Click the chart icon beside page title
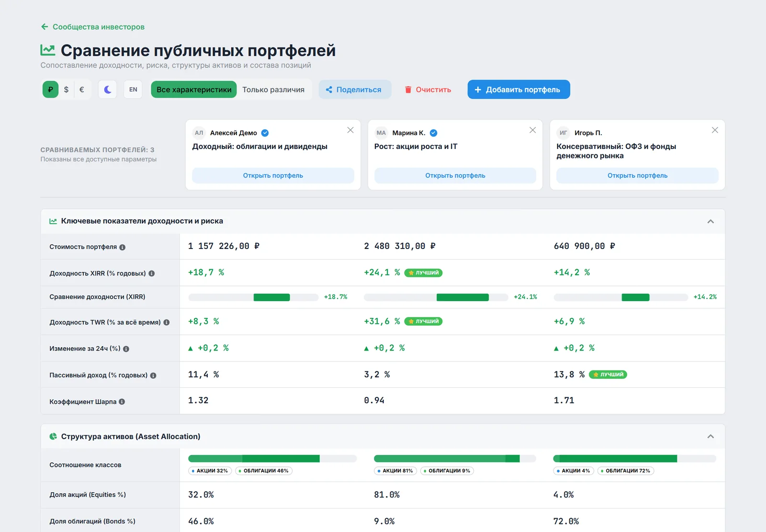 point(48,50)
